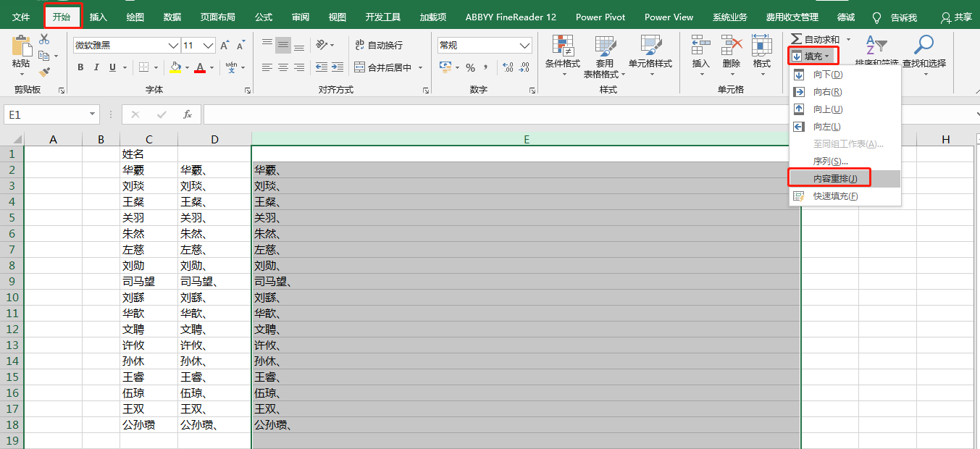Open the 文件 (File) menu
980x449 pixels.
pos(22,17)
